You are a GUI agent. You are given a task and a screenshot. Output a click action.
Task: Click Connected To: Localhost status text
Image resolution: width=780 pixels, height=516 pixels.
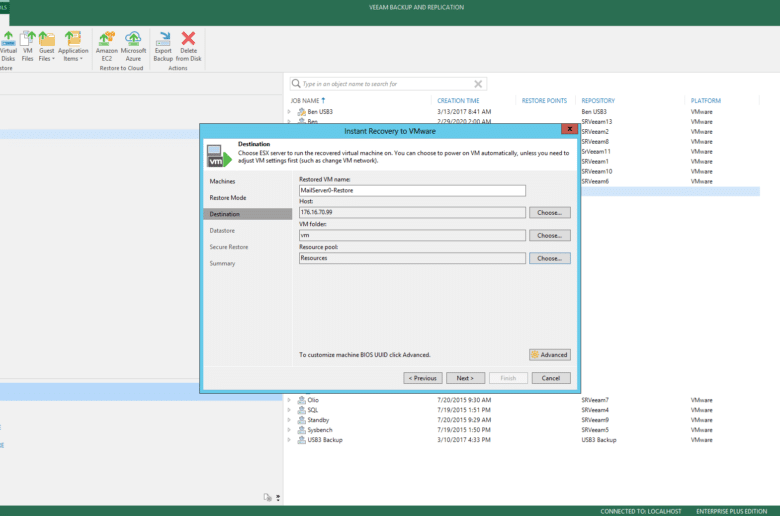click(x=641, y=512)
